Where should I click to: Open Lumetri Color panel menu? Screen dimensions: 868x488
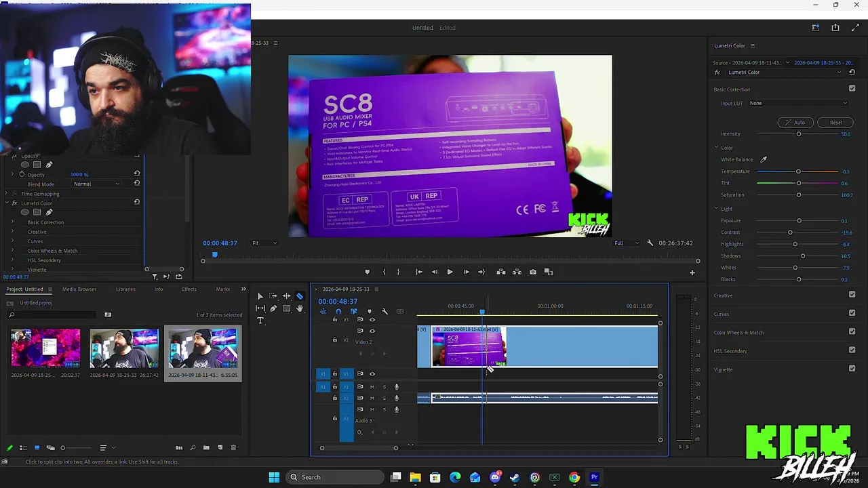tap(752, 45)
